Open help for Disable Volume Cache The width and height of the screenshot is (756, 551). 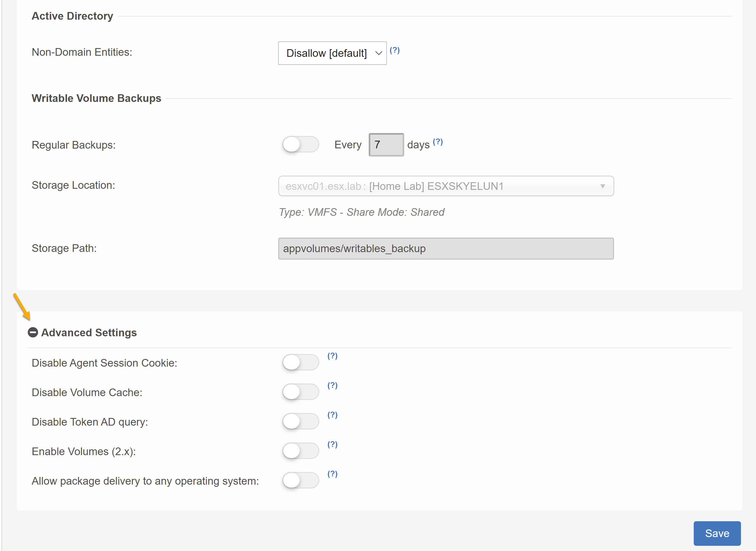332,385
